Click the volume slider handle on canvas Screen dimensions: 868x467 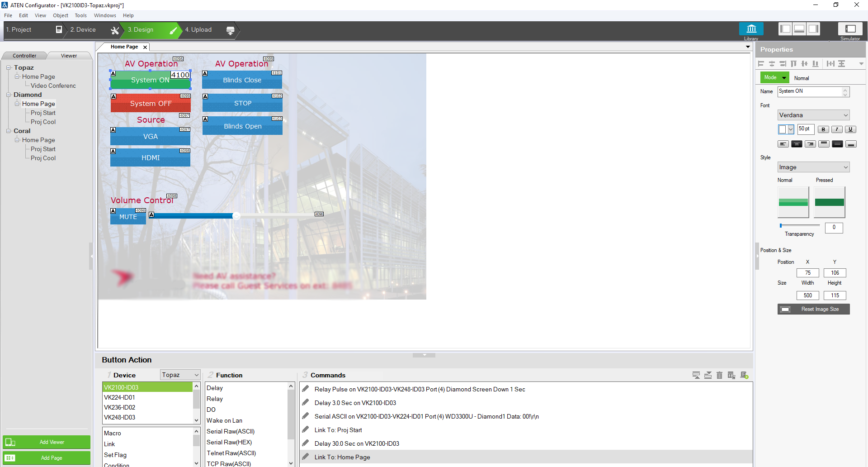point(236,216)
